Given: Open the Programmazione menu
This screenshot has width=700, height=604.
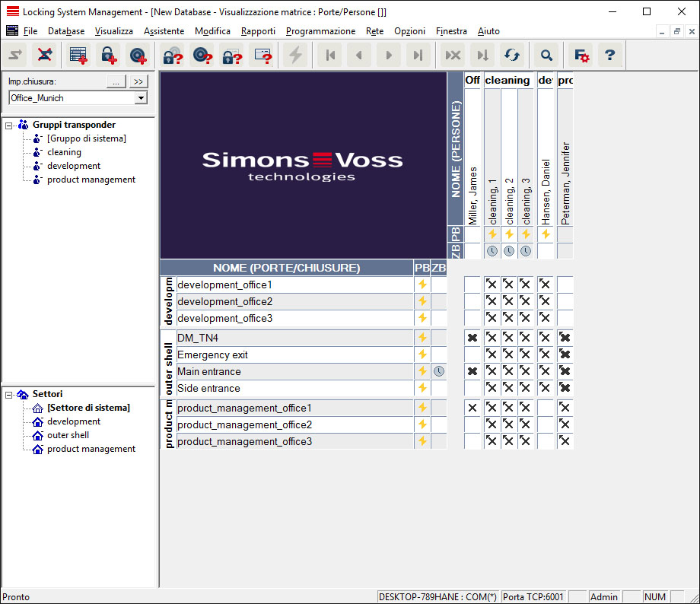Looking at the screenshot, I should click(x=320, y=31).
